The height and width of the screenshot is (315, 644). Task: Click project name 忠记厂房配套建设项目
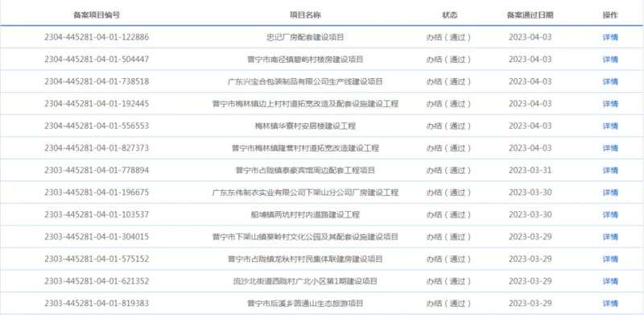pyautogui.click(x=305, y=37)
